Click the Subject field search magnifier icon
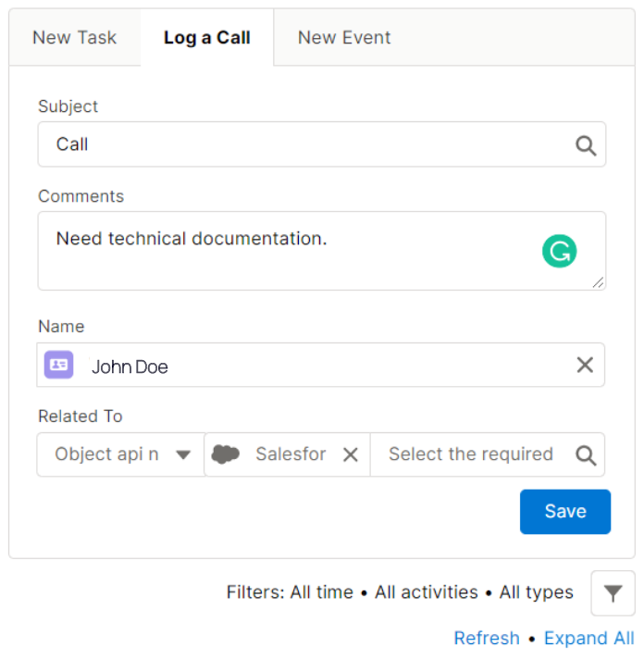 (586, 145)
